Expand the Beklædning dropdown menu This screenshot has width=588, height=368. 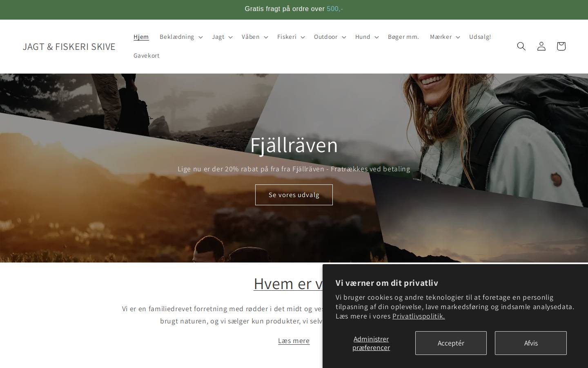181,37
